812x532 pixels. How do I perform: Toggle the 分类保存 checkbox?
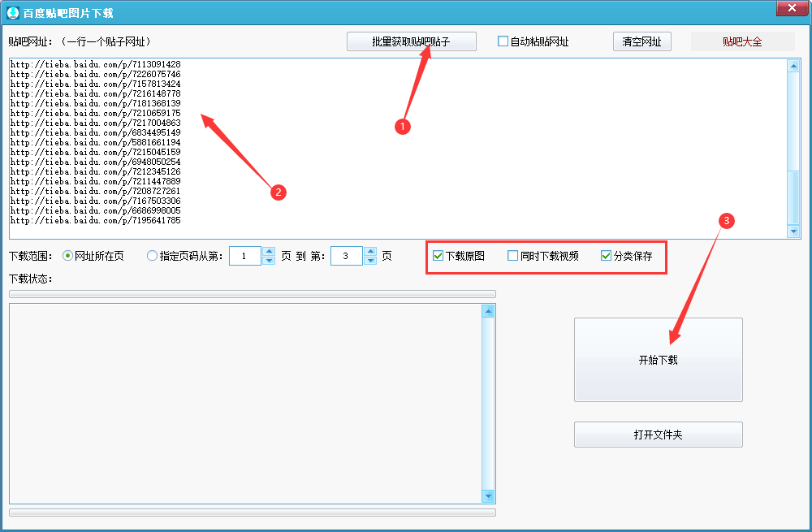click(x=607, y=256)
